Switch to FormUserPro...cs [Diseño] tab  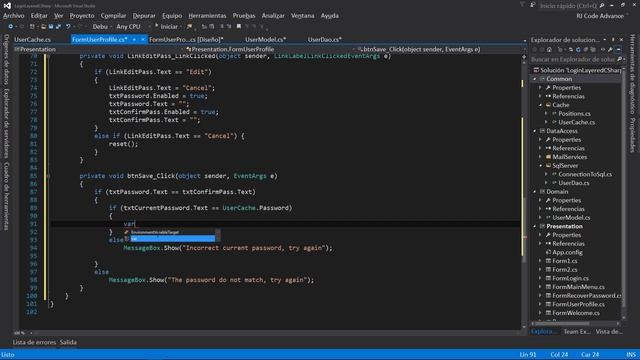pyautogui.click(x=186, y=40)
